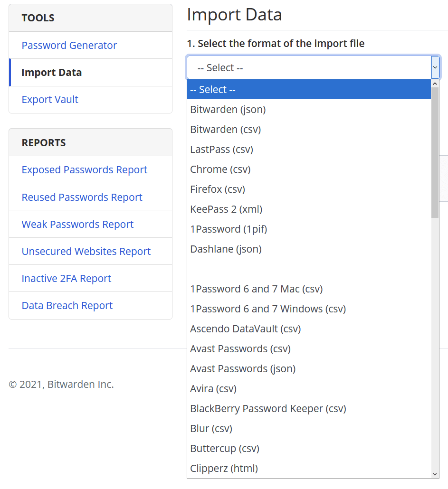Choose Dashlane (json) format
The image size is (448, 489).
pos(309,249)
